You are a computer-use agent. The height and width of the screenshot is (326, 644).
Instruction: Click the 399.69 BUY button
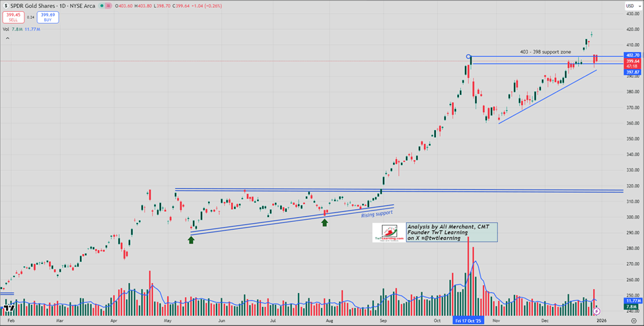[48, 17]
